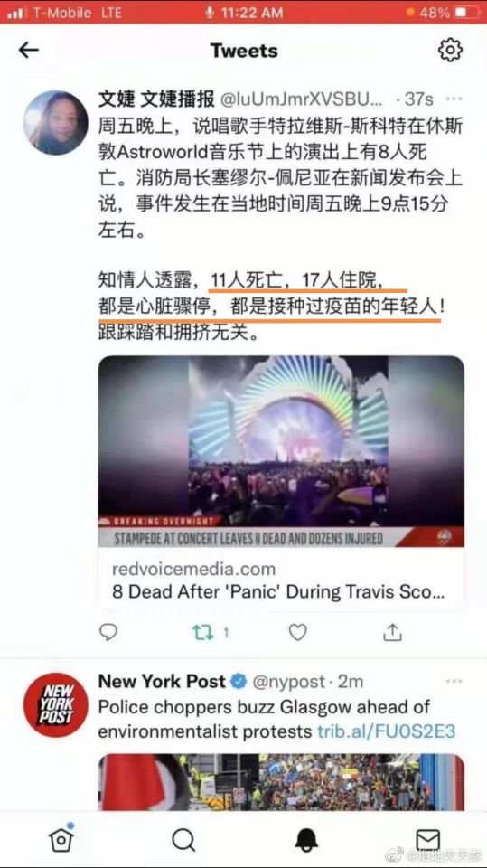Open the Search tab magnifier
This screenshot has height=868, width=487.
(183, 840)
